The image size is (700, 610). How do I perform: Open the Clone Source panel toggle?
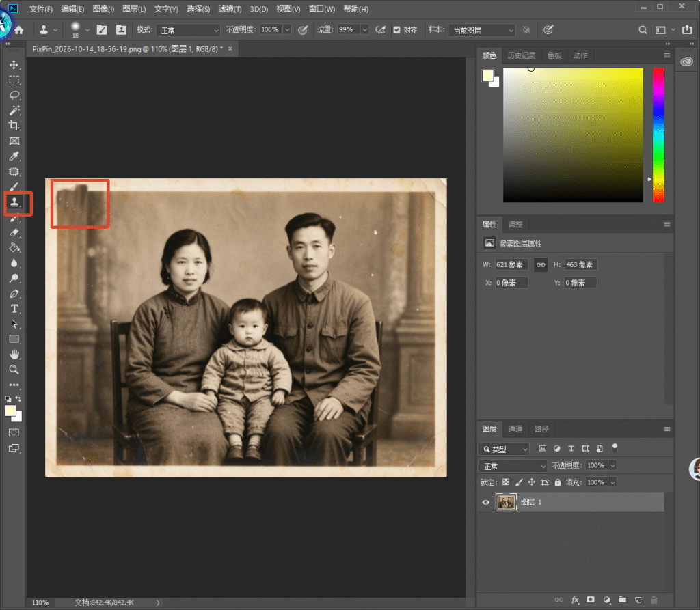point(121,30)
